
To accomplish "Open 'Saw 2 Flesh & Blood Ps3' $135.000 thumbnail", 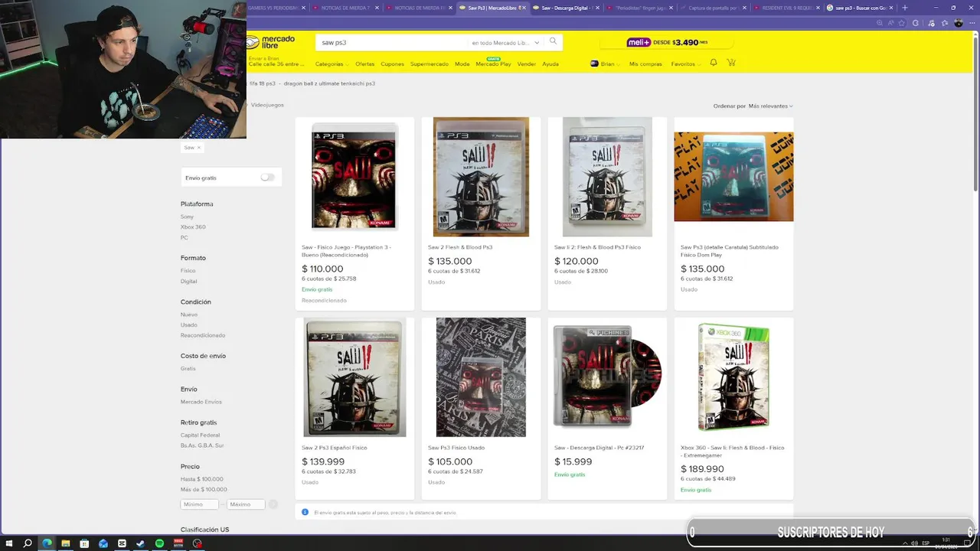I will pos(481,177).
